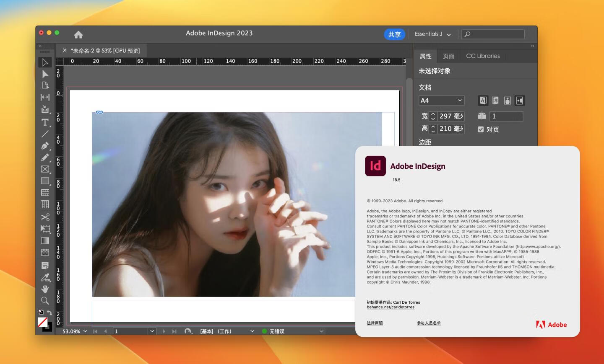Go to the last page button
This screenshot has height=364, width=604.
click(174, 331)
